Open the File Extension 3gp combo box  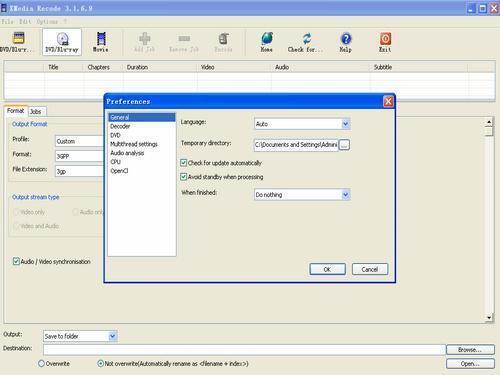click(79, 171)
